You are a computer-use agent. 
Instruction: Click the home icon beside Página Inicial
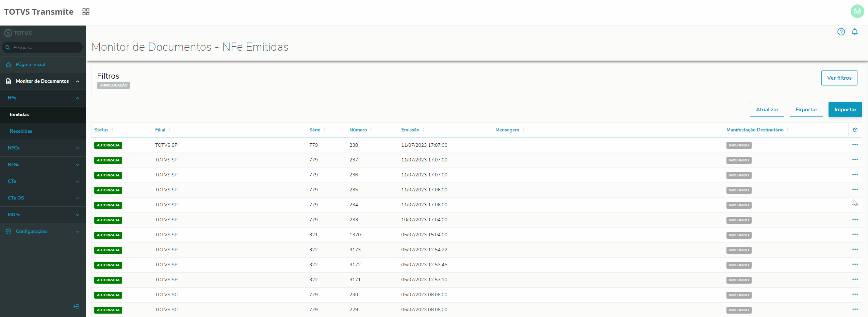tap(9, 65)
